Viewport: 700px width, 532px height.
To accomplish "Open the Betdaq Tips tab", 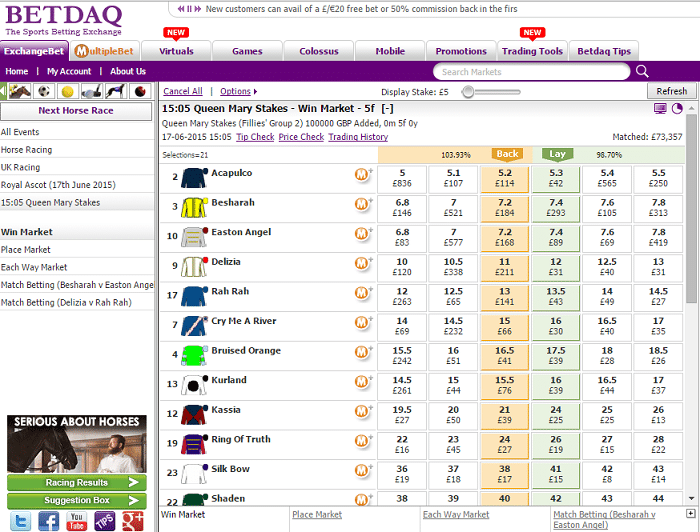I will (x=604, y=51).
